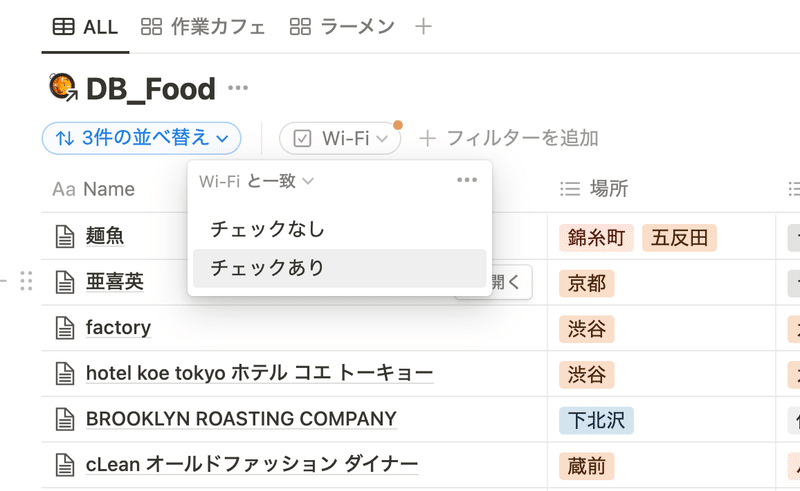Select チェックなし filter option
The image size is (800, 491).
339,229
